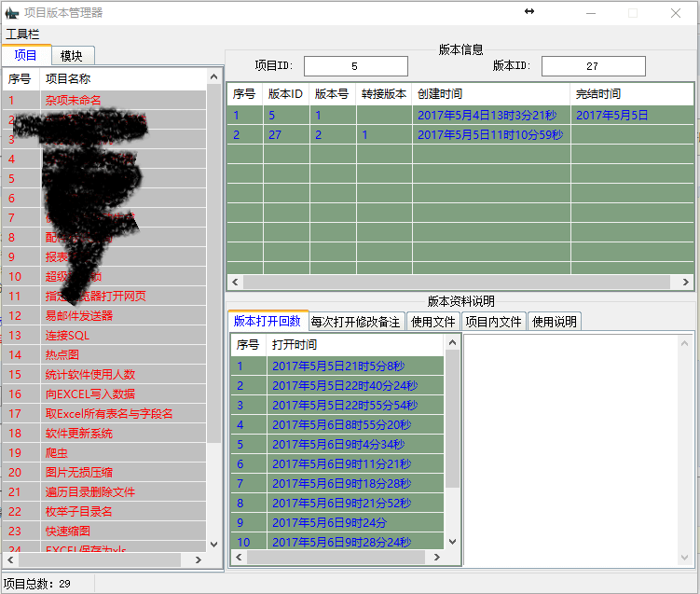Show the 使用说明 tab
700x594 pixels.
554,322
